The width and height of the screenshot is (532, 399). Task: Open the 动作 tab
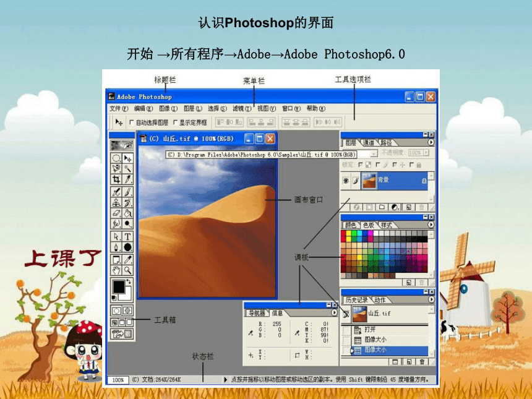[x=380, y=300]
